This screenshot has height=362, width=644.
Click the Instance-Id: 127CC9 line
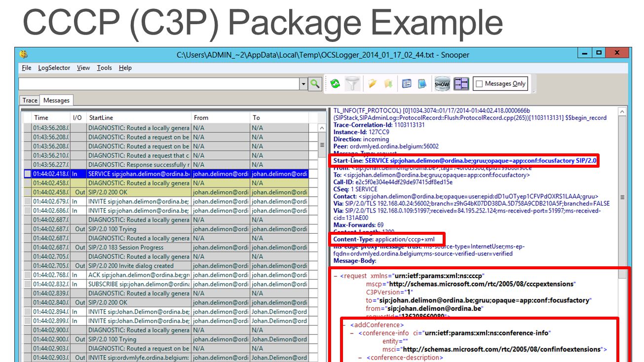click(361, 132)
